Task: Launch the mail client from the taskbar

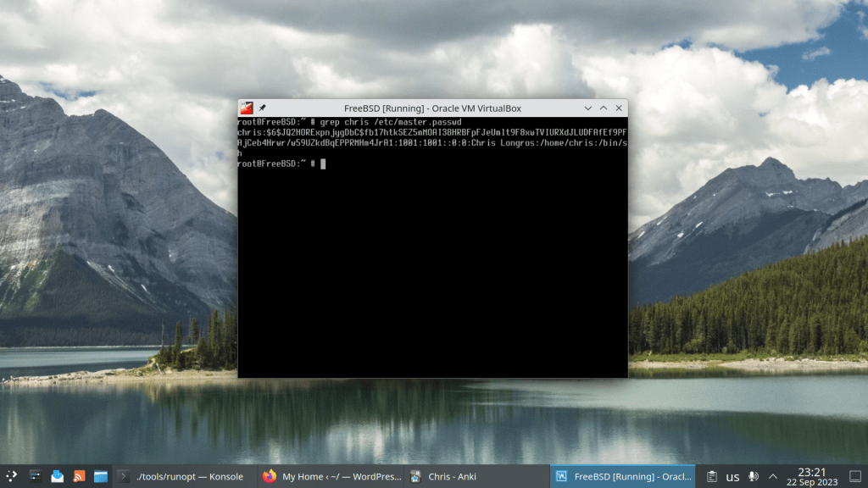Action: [57, 476]
